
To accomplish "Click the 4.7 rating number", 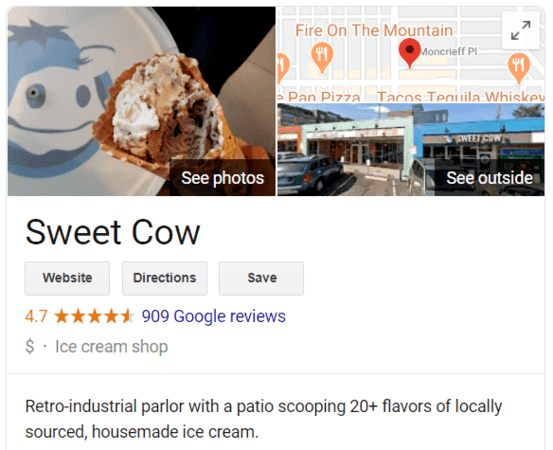I will pyautogui.click(x=36, y=316).
